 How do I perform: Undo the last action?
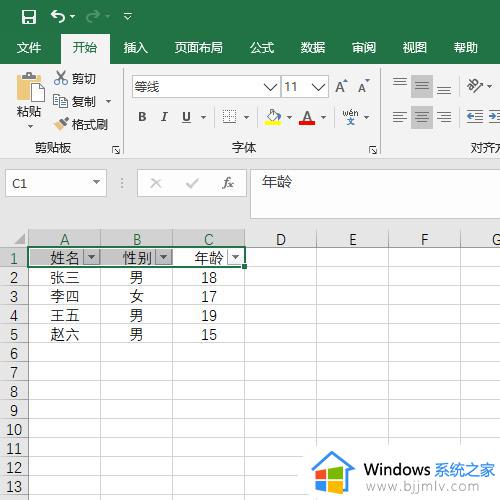point(58,16)
